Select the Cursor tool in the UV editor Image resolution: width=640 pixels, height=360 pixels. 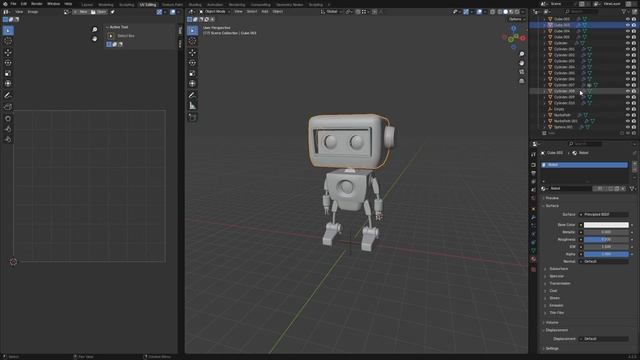[8, 41]
